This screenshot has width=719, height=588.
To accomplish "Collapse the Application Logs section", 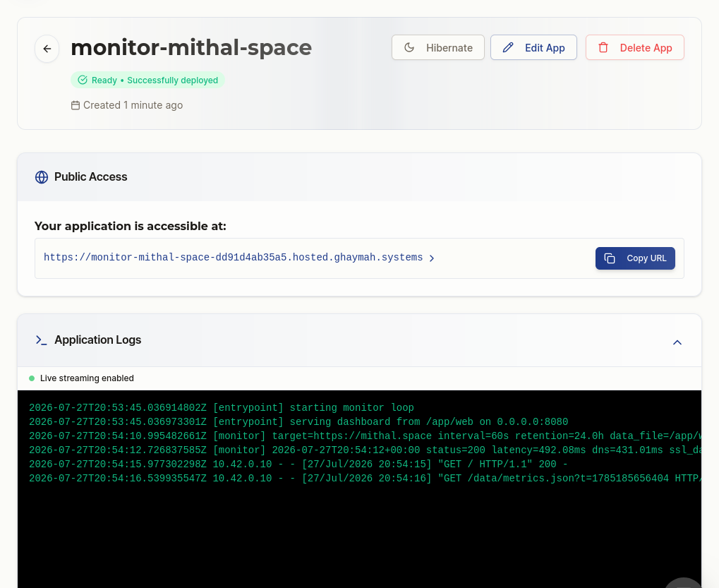I will point(677,342).
